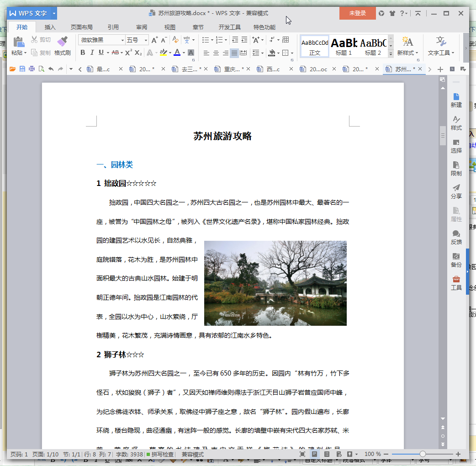The width and height of the screenshot is (476, 466).
Task: Toggle spell check (拼写检查) in status bar
Action: coord(160,454)
